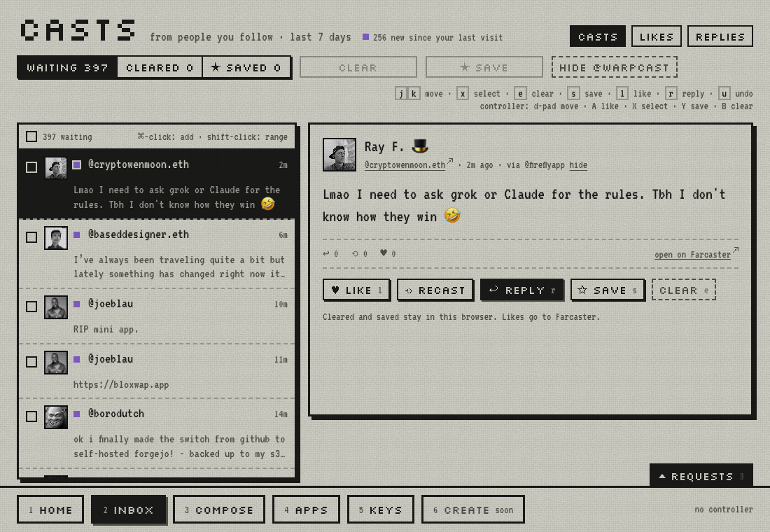Click the dashed CLEAR button in detail pane
The width and height of the screenshot is (770, 532).
coord(684,290)
